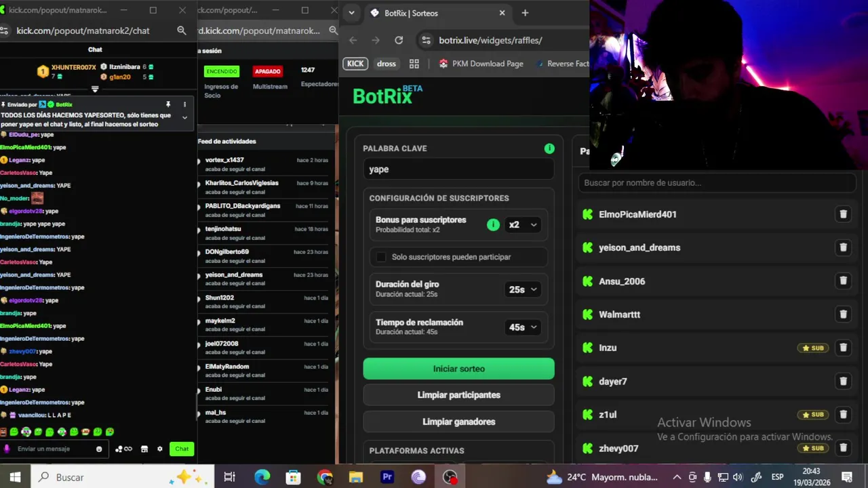This screenshot has width=868, height=488.
Task: Open notification center in system tray
Action: [x=846, y=477]
